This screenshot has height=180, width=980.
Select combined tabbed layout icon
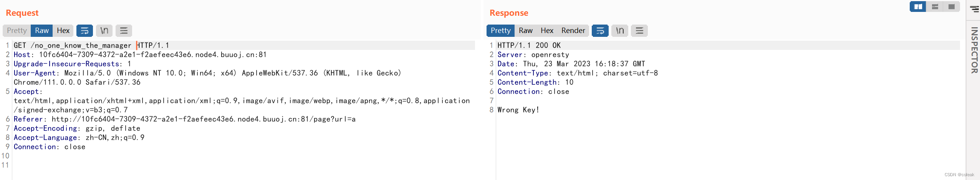click(x=951, y=7)
